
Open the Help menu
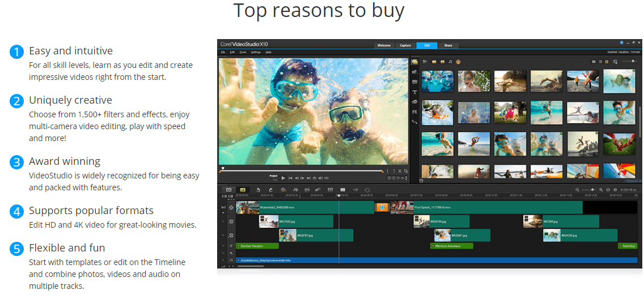268,52
